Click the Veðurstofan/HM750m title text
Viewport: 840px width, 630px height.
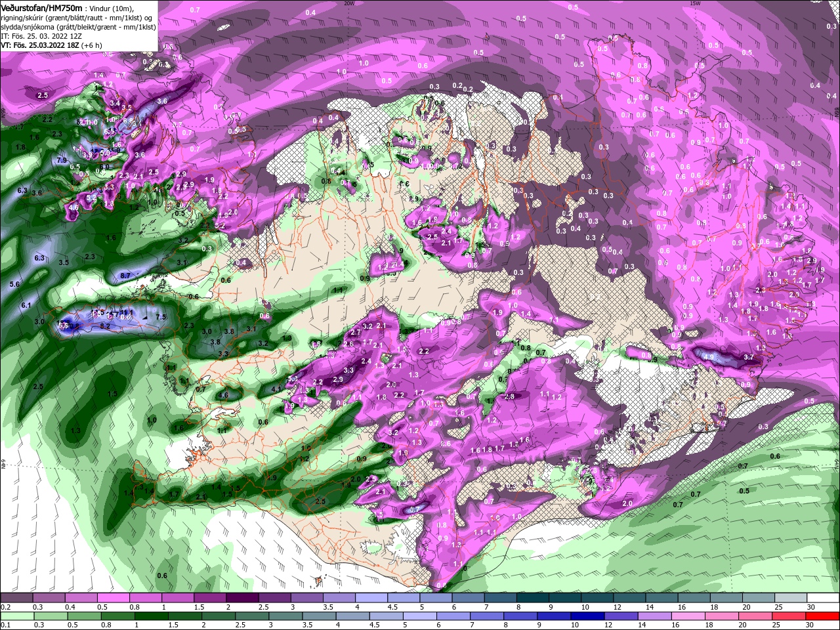tap(41, 7)
